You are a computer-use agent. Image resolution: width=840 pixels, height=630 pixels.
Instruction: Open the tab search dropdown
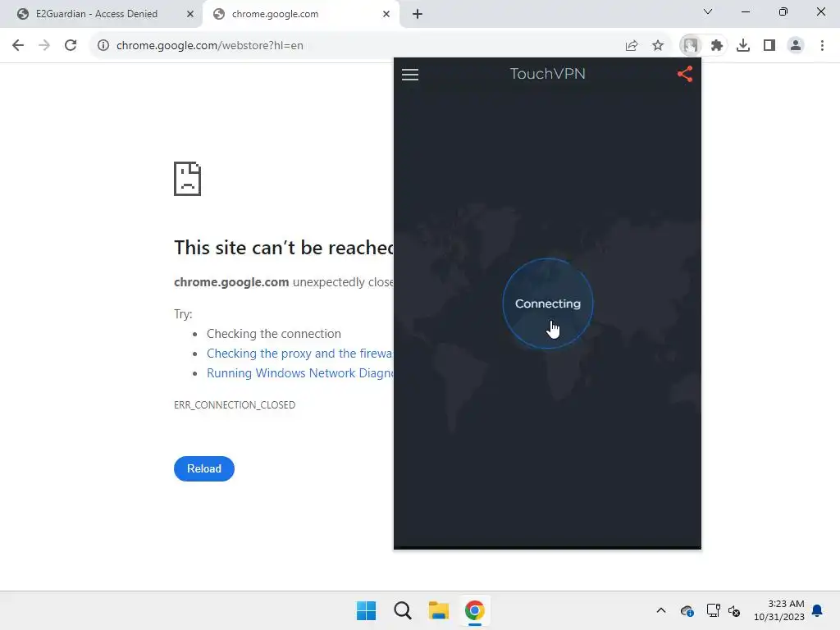pos(708,11)
